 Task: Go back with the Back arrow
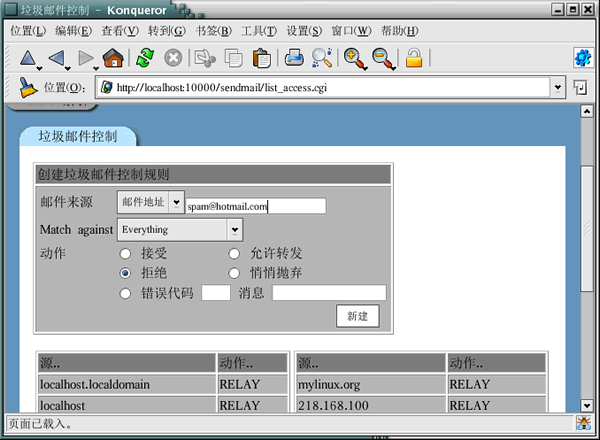[56, 58]
